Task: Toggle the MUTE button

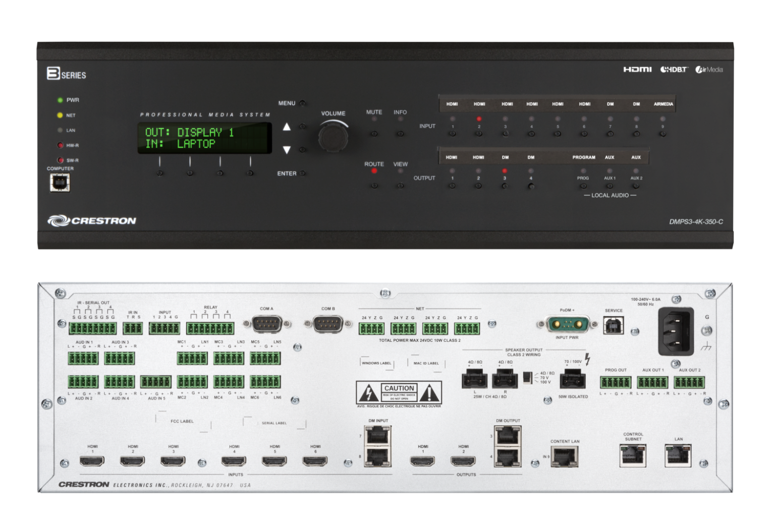Action: pyautogui.click(x=374, y=134)
